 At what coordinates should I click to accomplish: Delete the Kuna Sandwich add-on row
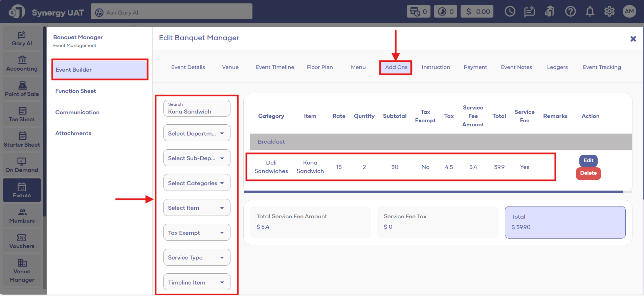(588, 173)
